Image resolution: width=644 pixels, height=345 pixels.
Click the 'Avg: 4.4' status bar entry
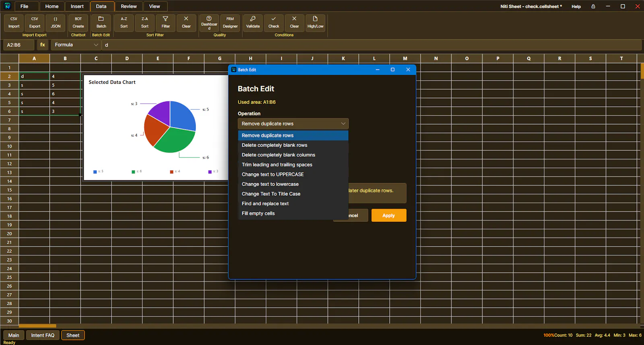click(x=603, y=335)
